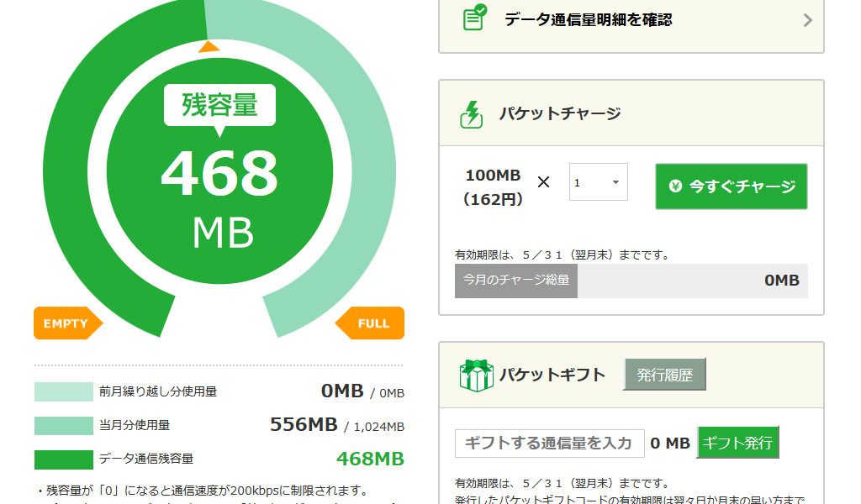
Task: Click the 前月繰り越し分使用量 label
Action: [158, 391]
